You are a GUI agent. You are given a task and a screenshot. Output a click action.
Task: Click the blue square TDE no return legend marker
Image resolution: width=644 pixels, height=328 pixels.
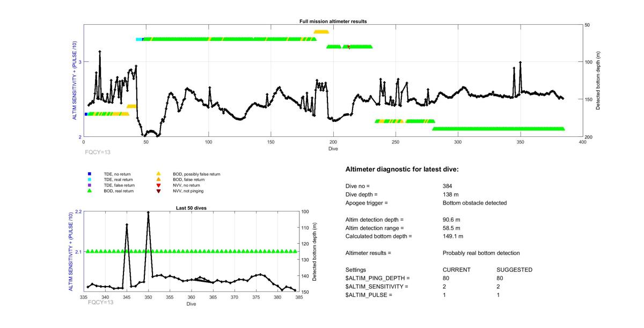coord(90,174)
